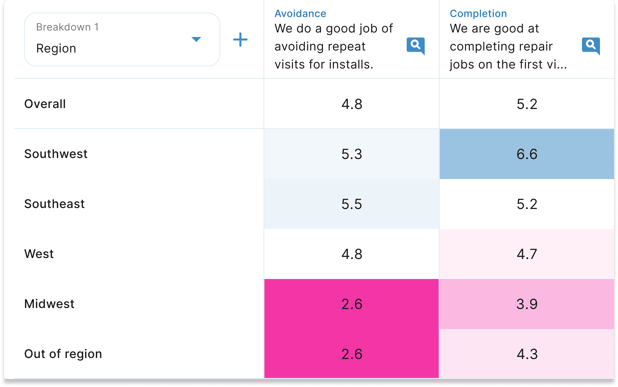
Task: Click the Out of region row label
Action: (x=63, y=354)
